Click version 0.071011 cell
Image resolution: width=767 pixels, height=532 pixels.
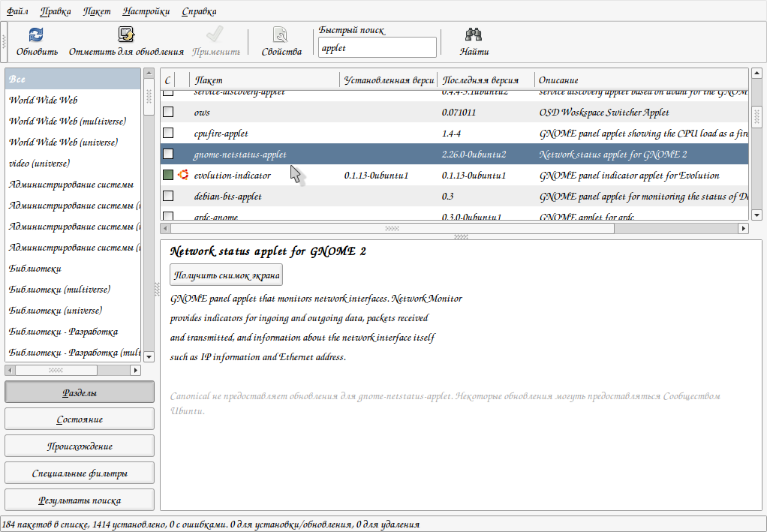coord(459,113)
